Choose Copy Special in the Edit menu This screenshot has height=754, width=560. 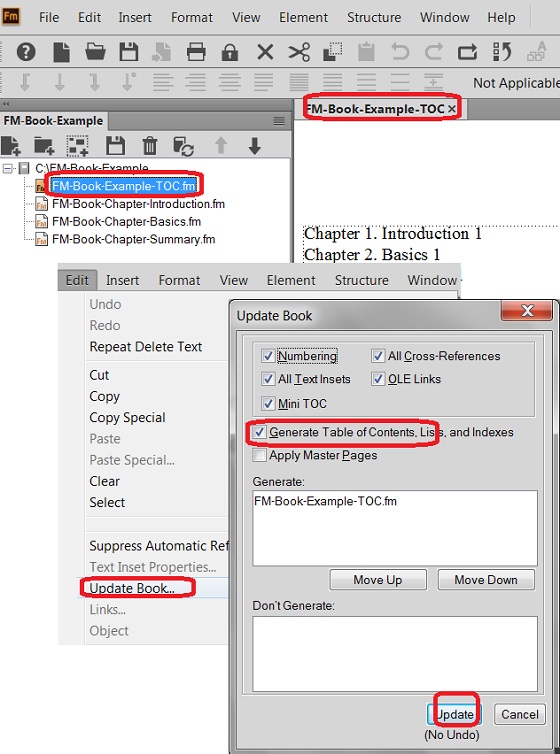coord(127,417)
